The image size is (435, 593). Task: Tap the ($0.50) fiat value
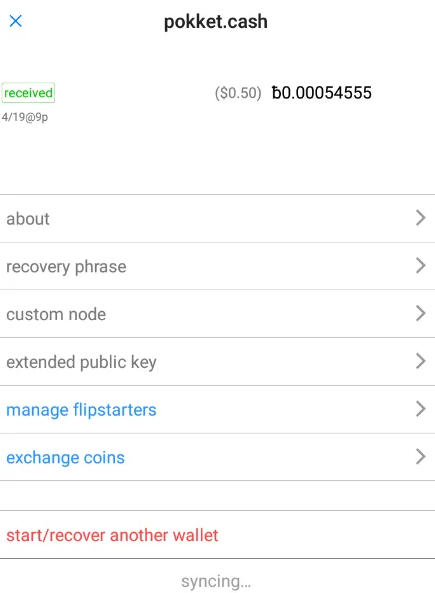[x=238, y=93]
